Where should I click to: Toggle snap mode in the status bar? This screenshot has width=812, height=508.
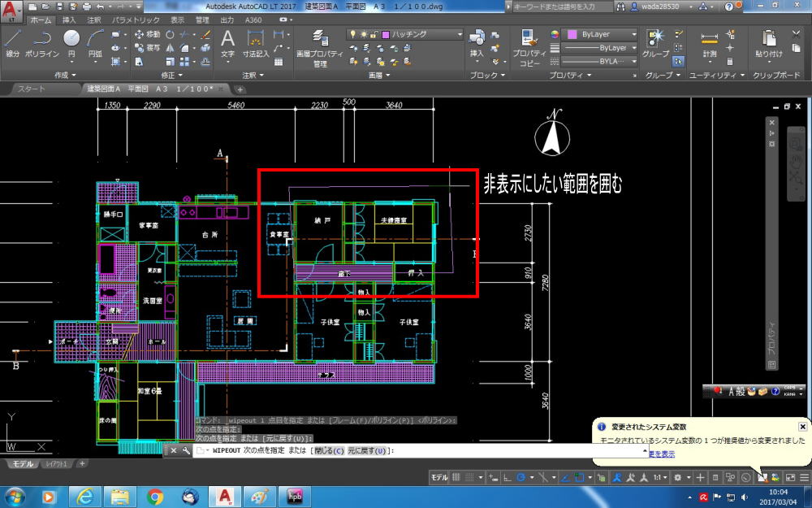(x=469, y=477)
